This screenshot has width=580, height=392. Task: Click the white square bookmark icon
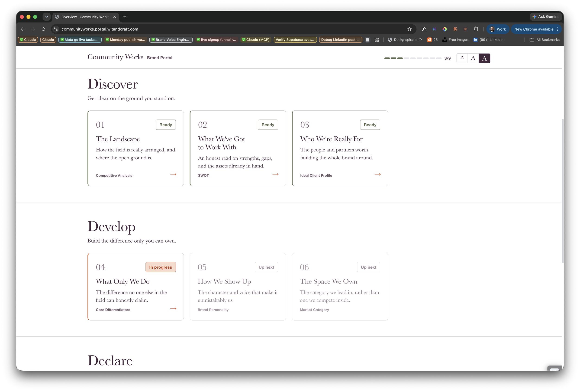click(367, 40)
